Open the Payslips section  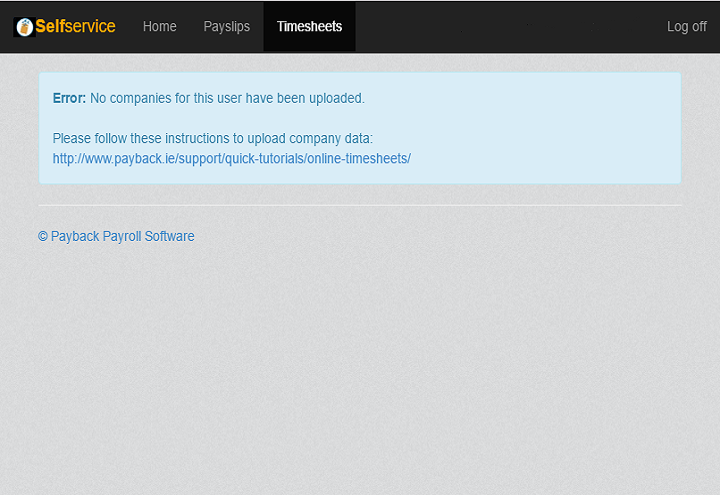[226, 27]
